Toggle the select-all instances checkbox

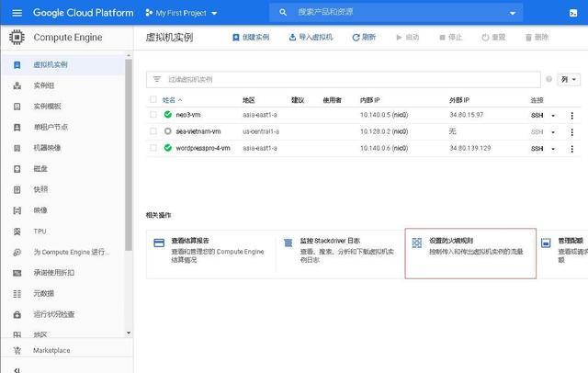153,99
